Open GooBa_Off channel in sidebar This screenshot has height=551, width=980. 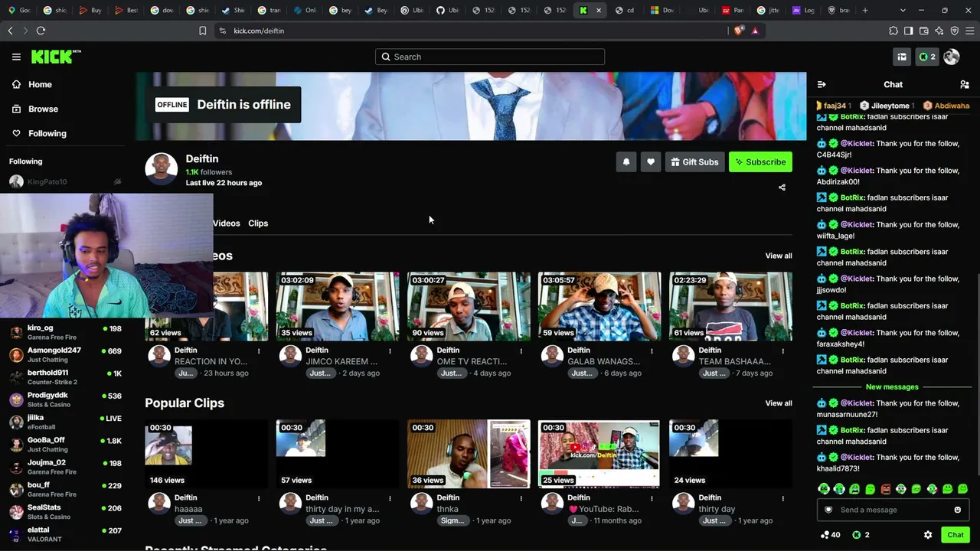[x=64, y=444]
